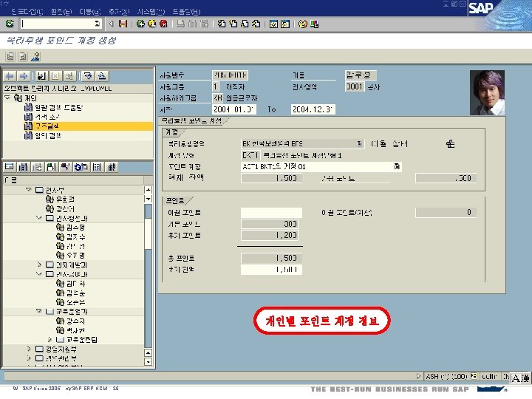Collapse the 교육운영과 folder node
The width and height of the screenshot is (532, 399).
[39, 311]
